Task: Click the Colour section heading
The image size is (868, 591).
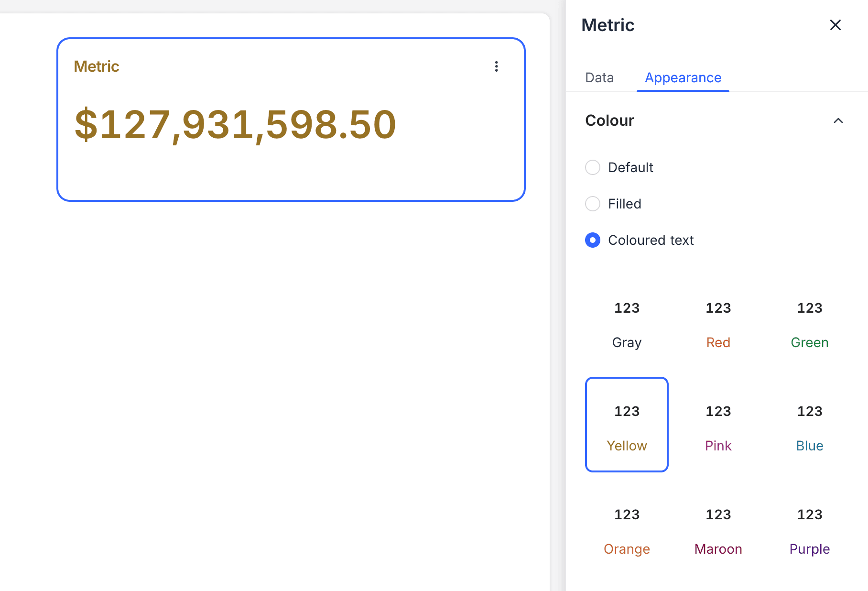Action: click(x=609, y=120)
